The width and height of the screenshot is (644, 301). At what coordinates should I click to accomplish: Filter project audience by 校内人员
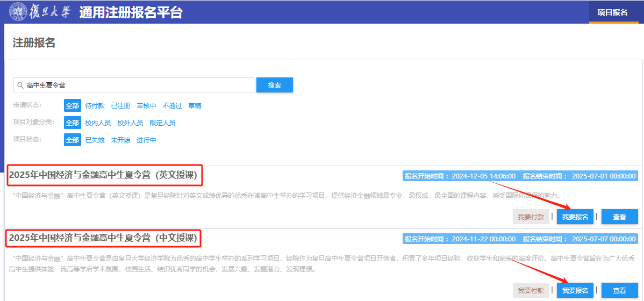(98, 123)
